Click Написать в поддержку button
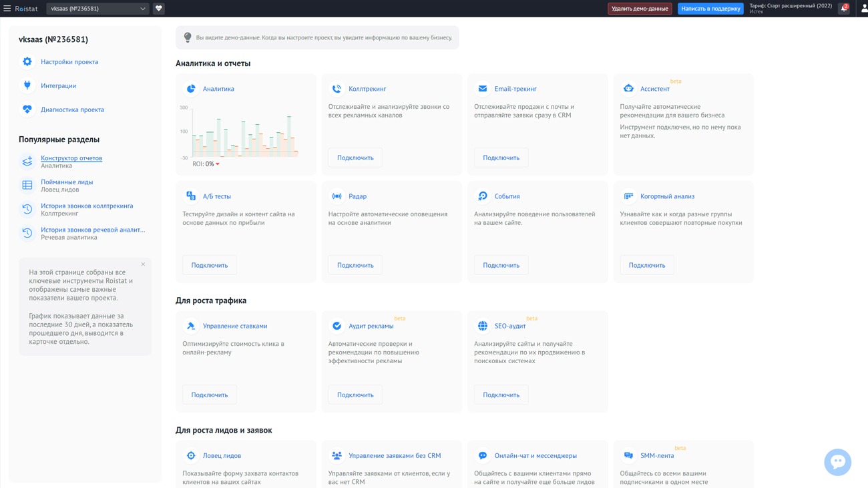868x488 pixels. (x=710, y=9)
